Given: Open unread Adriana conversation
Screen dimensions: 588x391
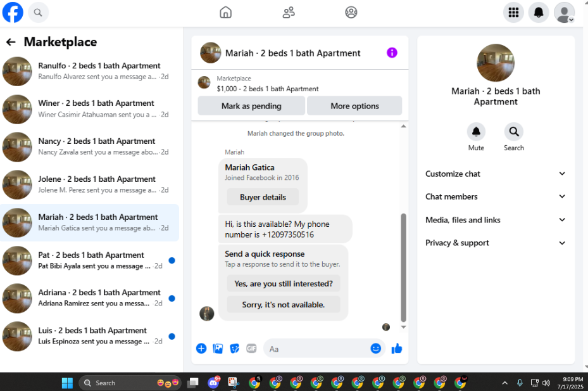Looking at the screenshot, I should coord(90,298).
